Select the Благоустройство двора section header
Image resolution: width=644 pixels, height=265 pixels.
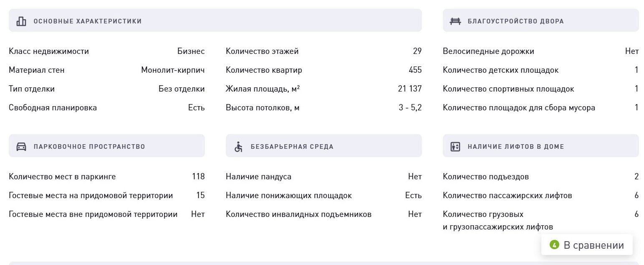(x=540, y=20)
